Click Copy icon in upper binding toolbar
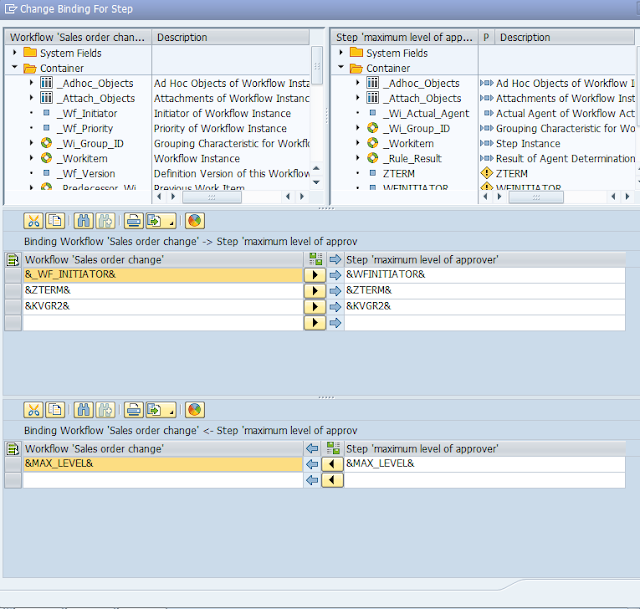640x609 pixels. click(x=55, y=221)
